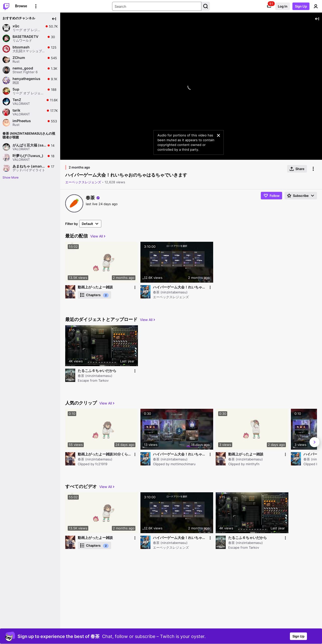Open the btssmash avatar in the sidebar
The width and height of the screenshot is (322, 644).
(x=6, y=49)
